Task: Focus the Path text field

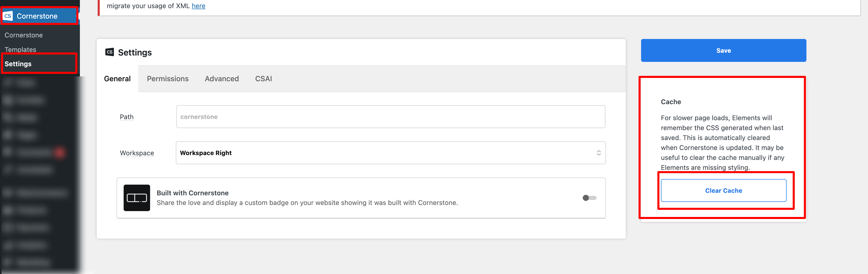Action: click(x=390, y=117)
